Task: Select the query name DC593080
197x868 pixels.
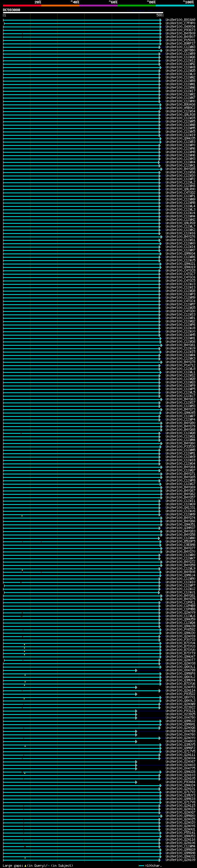Action: pyautogui.click(x=11, y=10)
